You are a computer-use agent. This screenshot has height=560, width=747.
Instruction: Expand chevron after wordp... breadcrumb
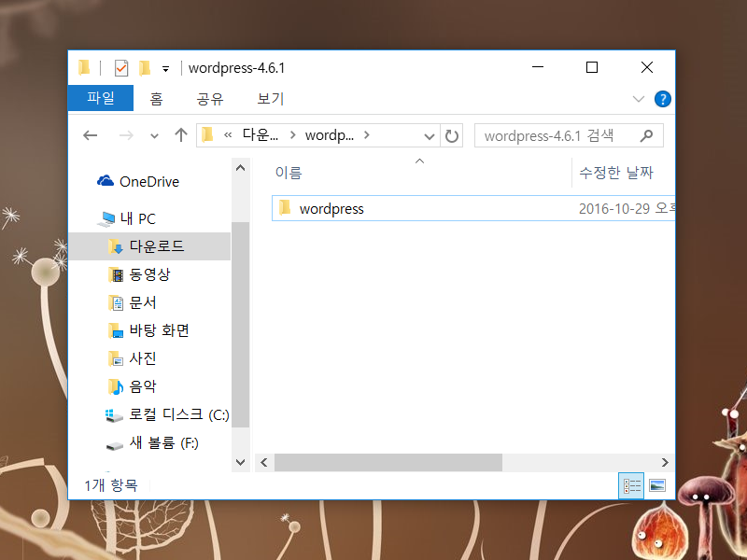click(x=366, y=135)
